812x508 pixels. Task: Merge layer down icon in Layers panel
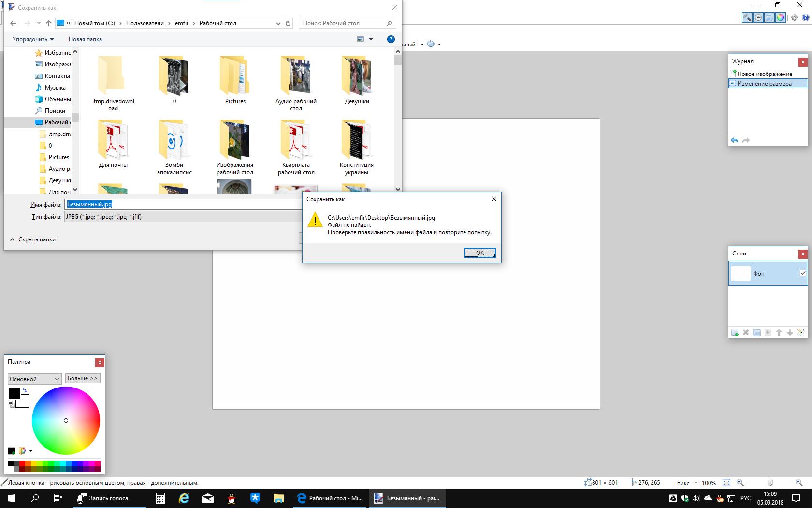(x=768, y=333)
